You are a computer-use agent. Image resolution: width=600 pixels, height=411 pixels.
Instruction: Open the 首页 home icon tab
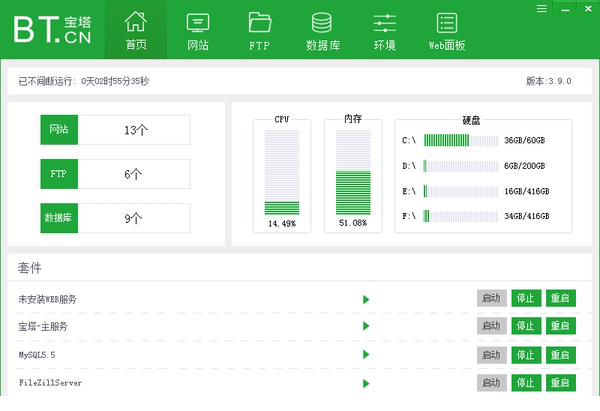coord(136,21)
